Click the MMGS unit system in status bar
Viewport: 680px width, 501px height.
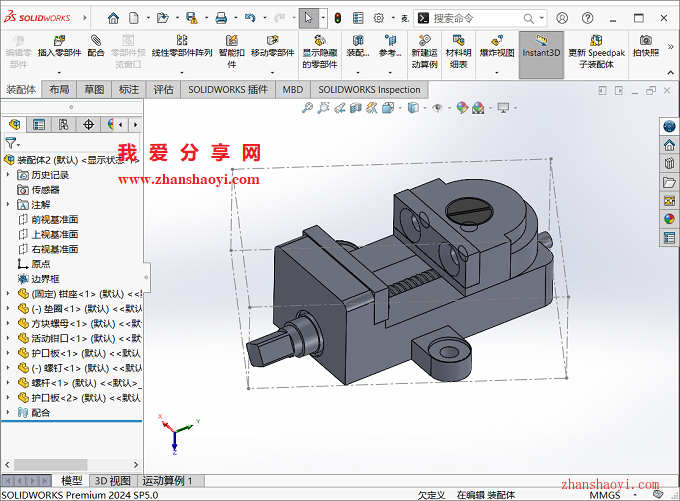click(604, 494)
